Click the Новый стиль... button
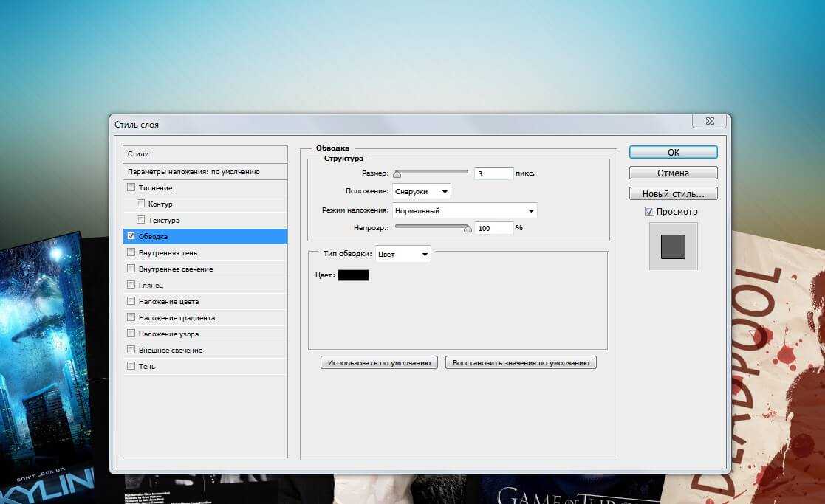Image resolution: width=825 pixels, height=504 pixels. click(x=673, y=194)
